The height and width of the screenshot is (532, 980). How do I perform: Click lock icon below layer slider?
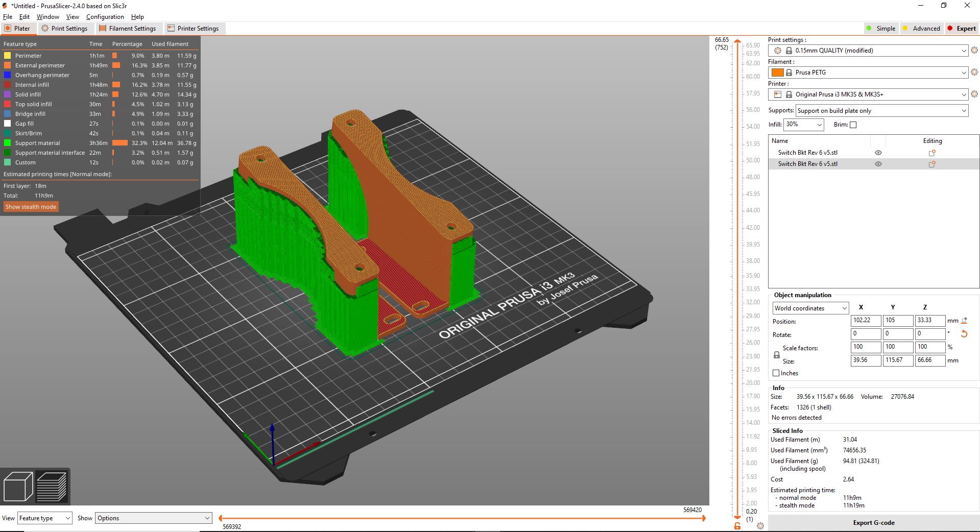pyautogui.click(x=737, y=526)
